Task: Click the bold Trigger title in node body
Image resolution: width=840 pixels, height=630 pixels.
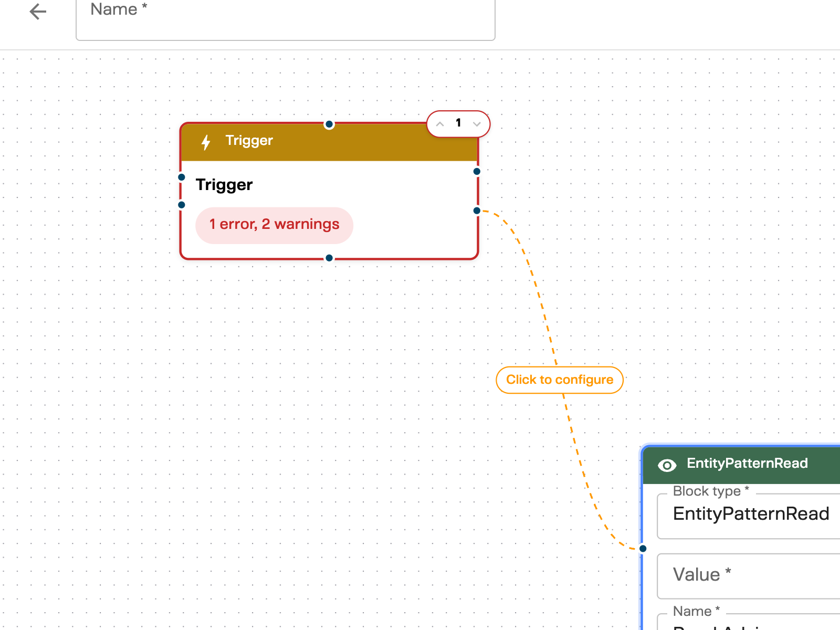Action: click(224, 185)
